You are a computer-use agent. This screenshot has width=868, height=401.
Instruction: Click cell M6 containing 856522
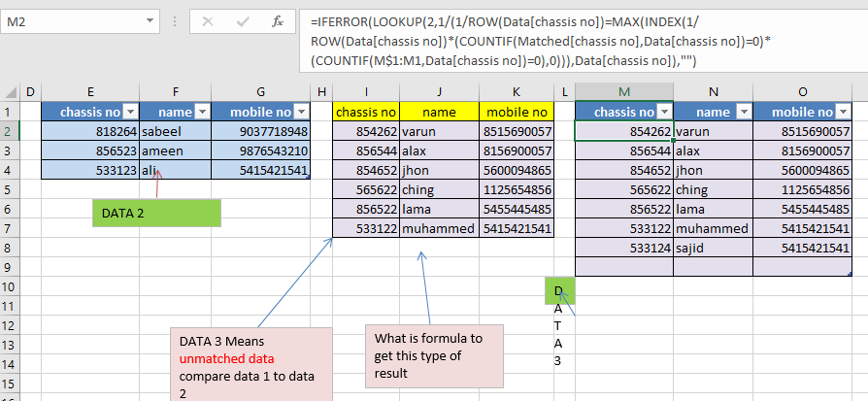pyautogui.click(x=624, y=210)
